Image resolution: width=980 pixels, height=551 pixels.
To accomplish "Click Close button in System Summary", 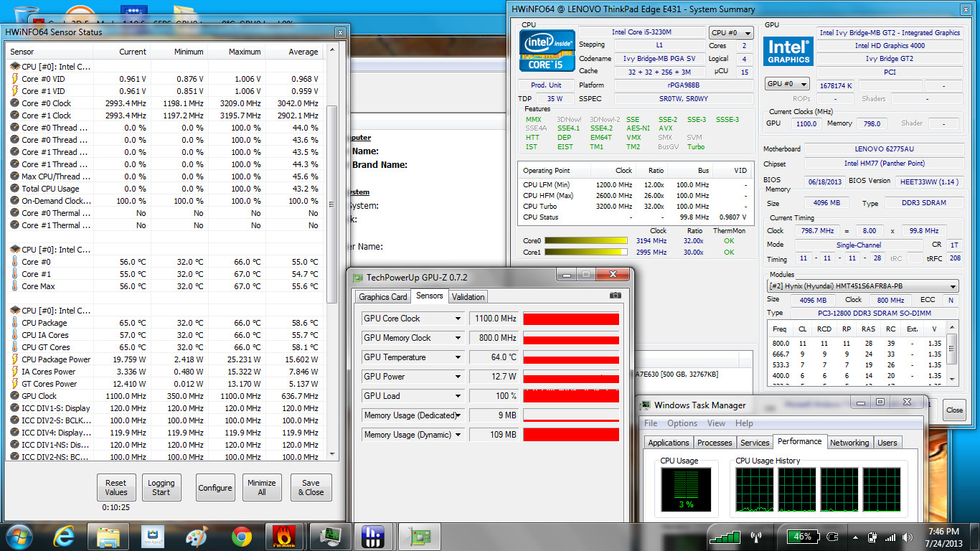I will (954, 410).
